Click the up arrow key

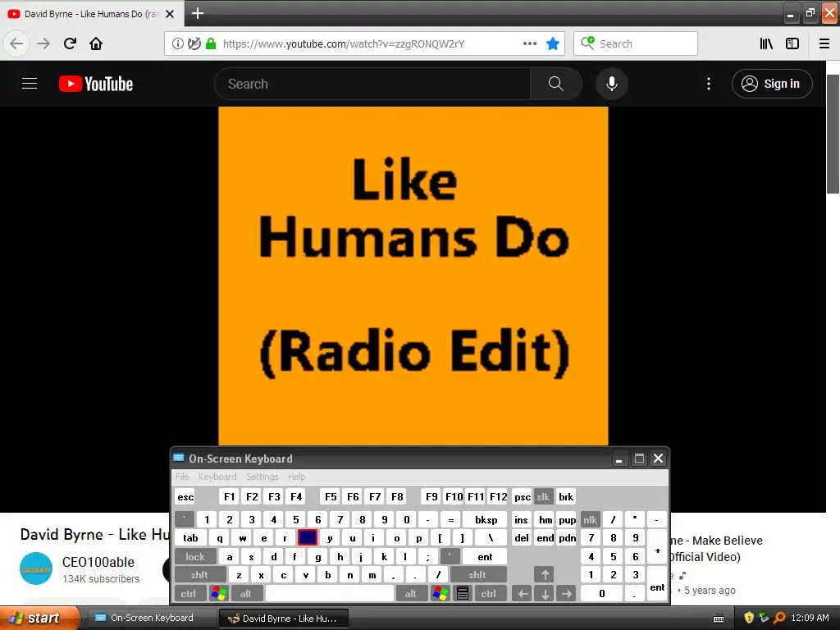tap(545, 575)
